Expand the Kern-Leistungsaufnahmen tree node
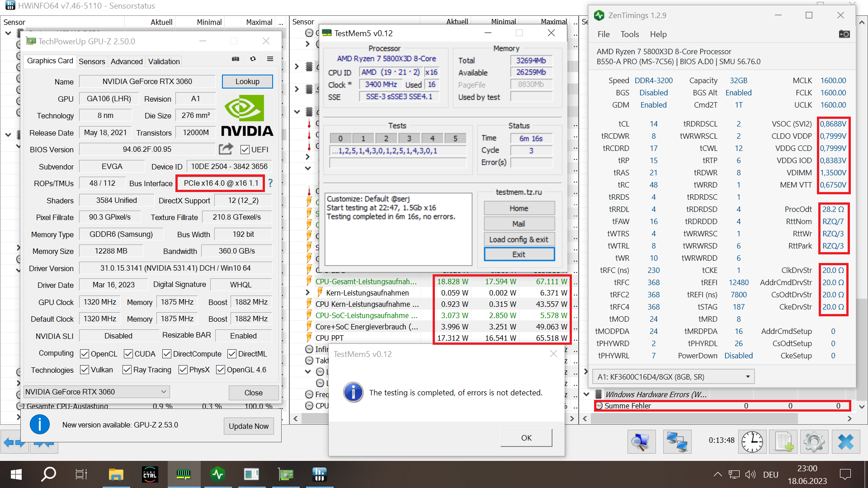Image resolution: width=868 pixels, height=488 pixels. coord(307,293)
